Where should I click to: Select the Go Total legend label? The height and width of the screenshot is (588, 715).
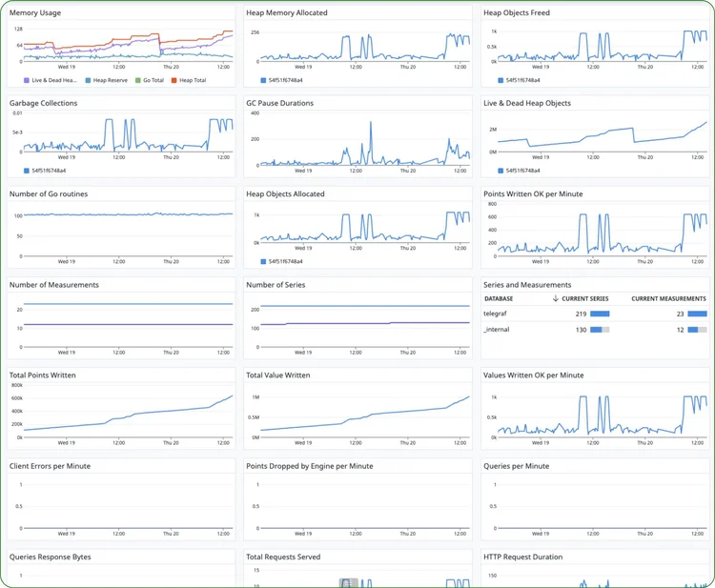tap(153, 80)
